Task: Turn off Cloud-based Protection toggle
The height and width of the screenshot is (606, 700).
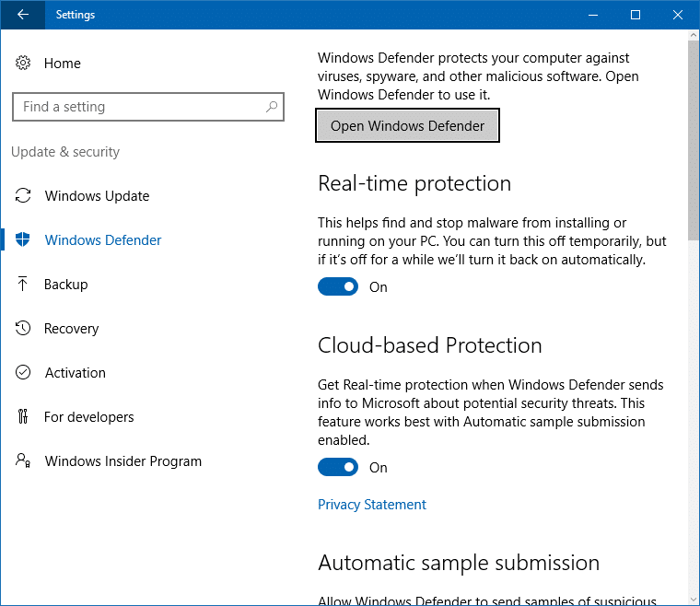Action: pos(338,467)
